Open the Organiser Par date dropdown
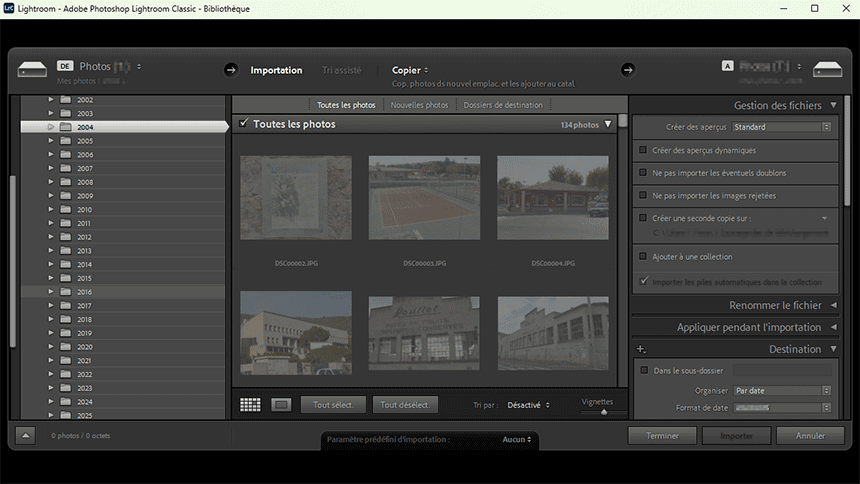 point(783,391)
